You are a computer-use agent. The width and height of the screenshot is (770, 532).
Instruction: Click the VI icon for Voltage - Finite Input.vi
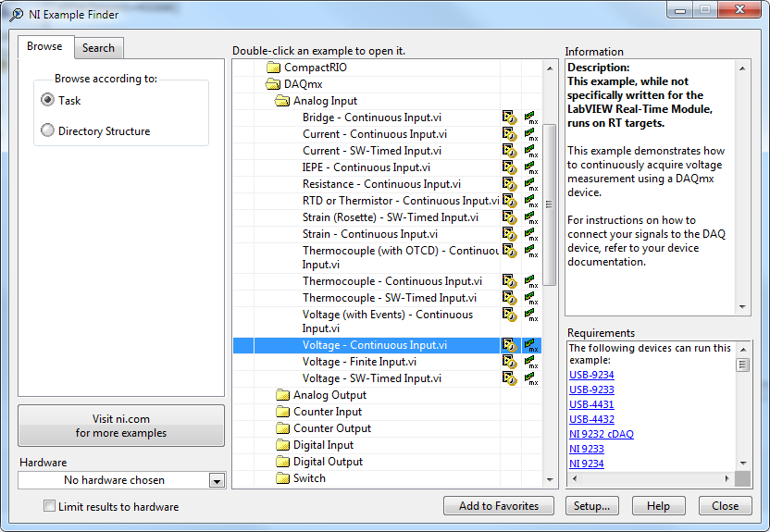click(510, 362)
